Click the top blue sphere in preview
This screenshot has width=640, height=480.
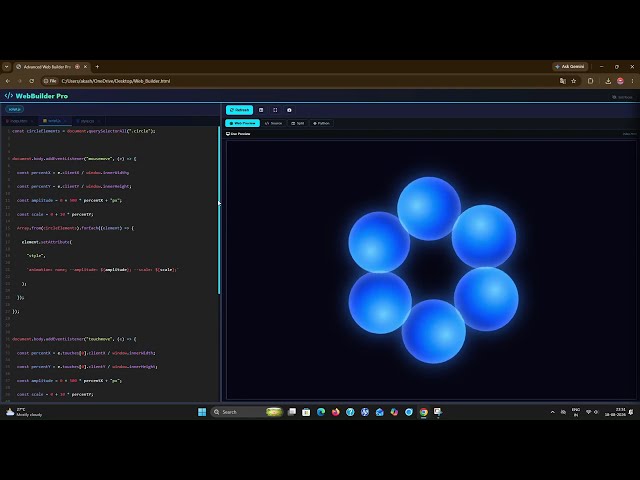[x=429, y=208]
